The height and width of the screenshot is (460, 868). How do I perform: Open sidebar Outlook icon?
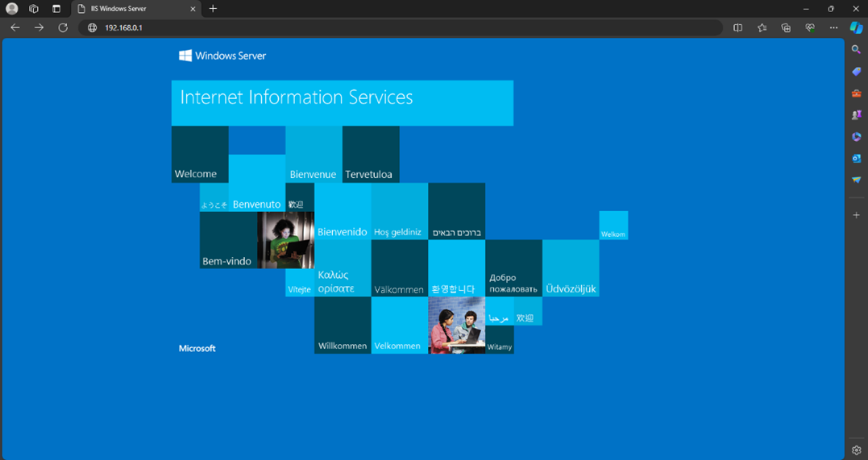point(857,159)
